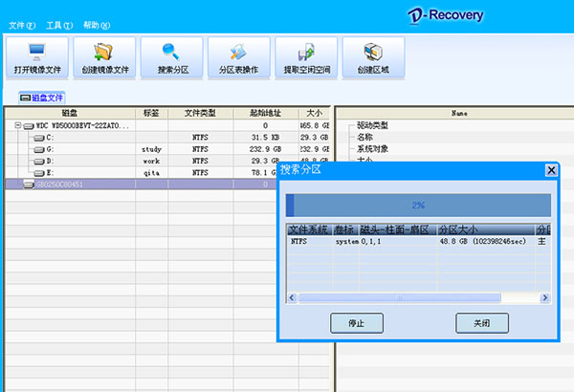Click the 2% search progress bar
Viewport: 574px width, 392px height.
click(418, 206)
